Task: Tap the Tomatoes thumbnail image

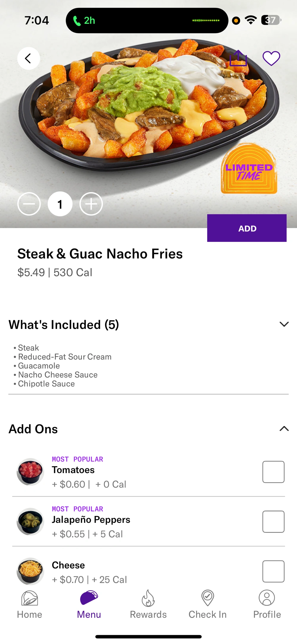Action: coord(30,472)
